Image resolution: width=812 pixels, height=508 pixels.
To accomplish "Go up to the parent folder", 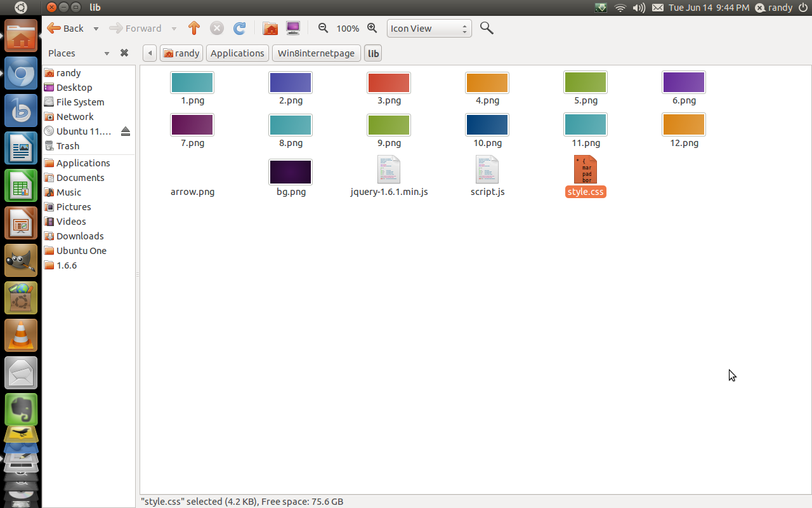I will [194, 28].
